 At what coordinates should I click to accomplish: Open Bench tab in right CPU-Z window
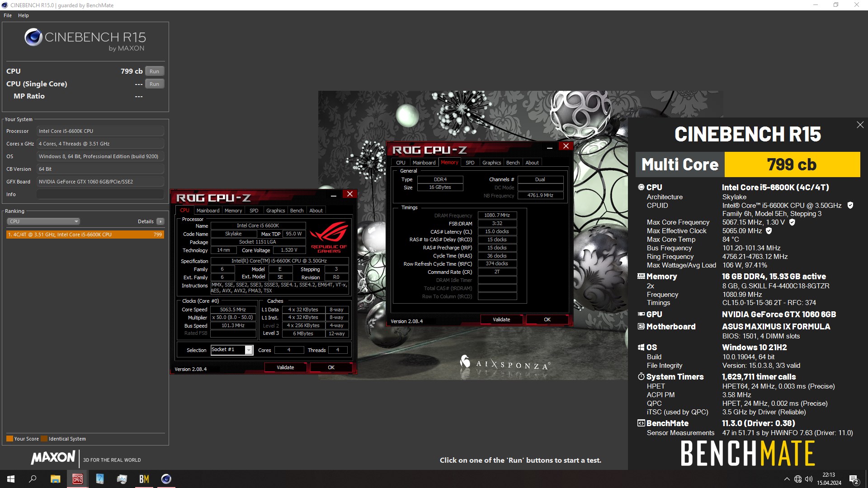[x=513, y=163]
